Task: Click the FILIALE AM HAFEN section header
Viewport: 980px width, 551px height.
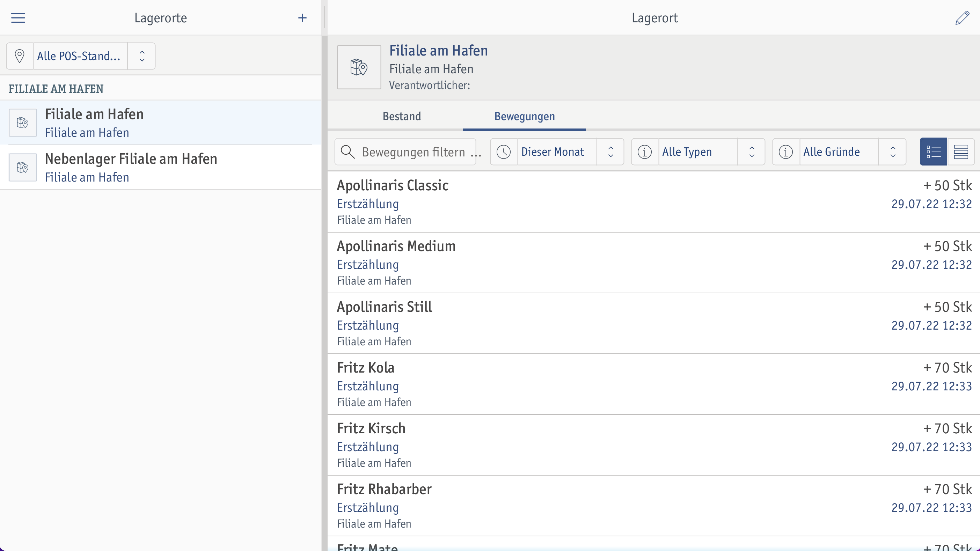Action: coord(56,89)
